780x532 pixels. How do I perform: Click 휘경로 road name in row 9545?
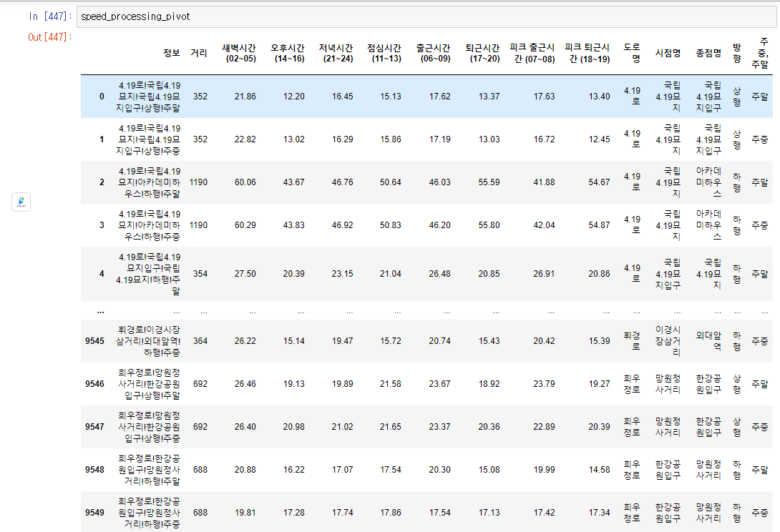(x=633, y=340)
